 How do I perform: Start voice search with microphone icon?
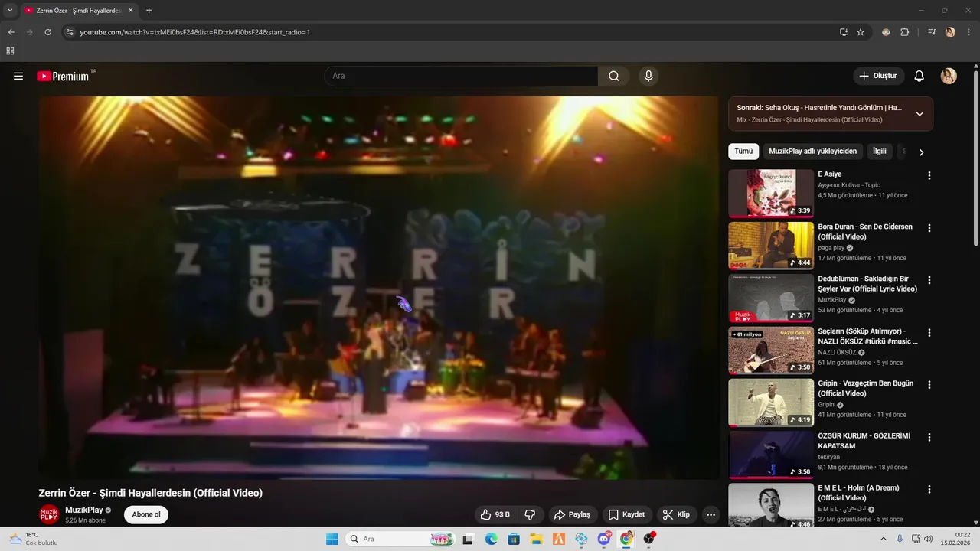click(648, 76)
